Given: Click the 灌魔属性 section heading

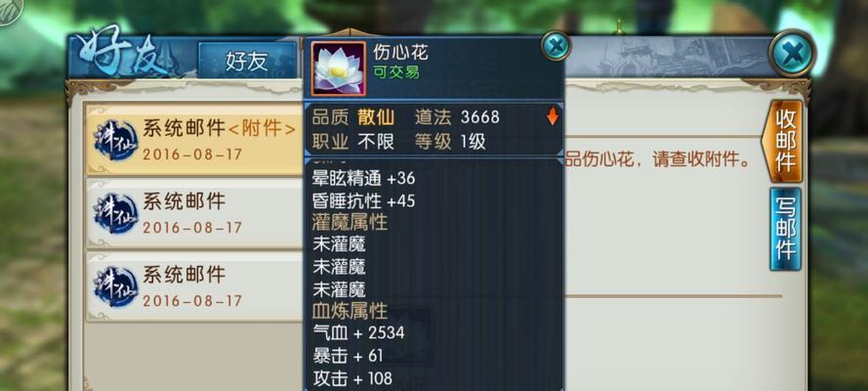Looking at the screenshot, I should [x=350, y=222].
